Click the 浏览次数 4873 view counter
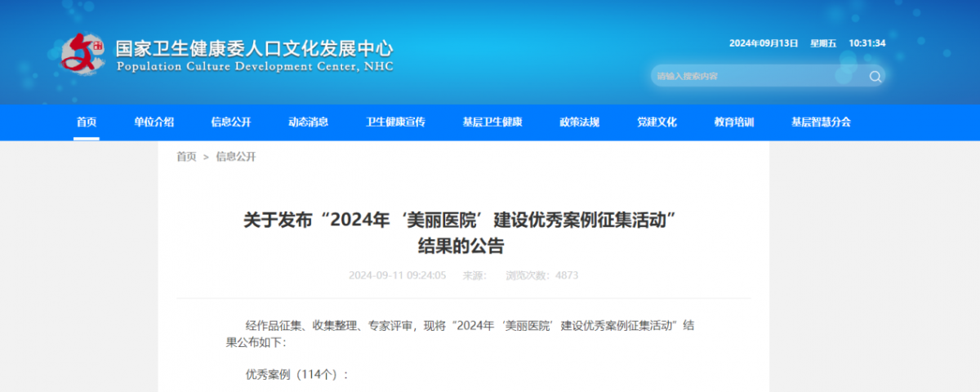 541,275
